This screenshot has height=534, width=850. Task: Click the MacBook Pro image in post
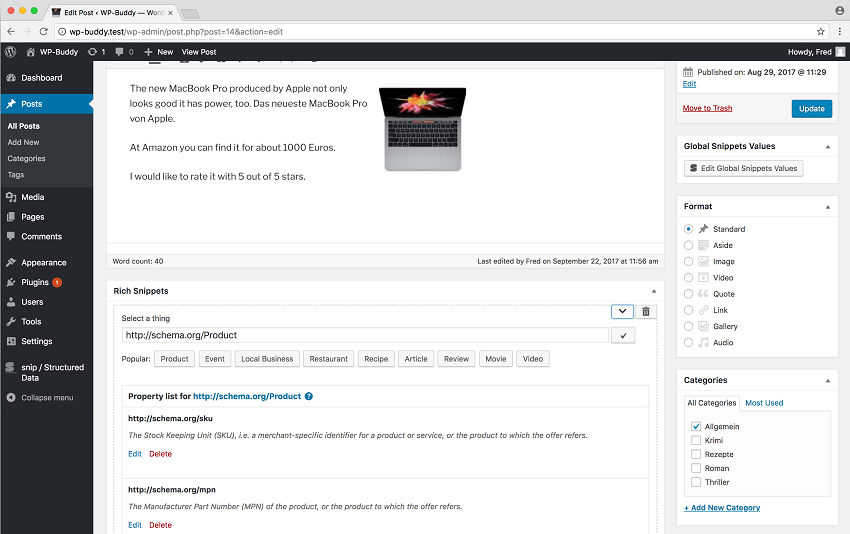coord(424,128)
